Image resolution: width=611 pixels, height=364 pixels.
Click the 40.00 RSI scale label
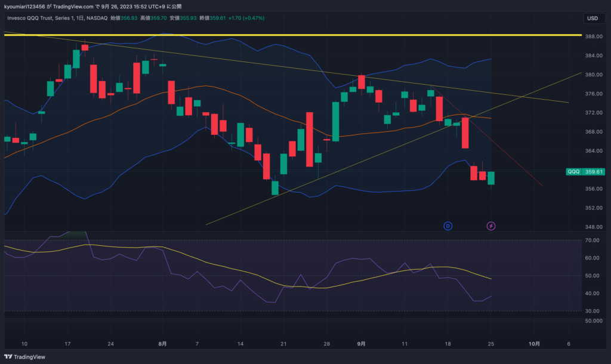593,293
